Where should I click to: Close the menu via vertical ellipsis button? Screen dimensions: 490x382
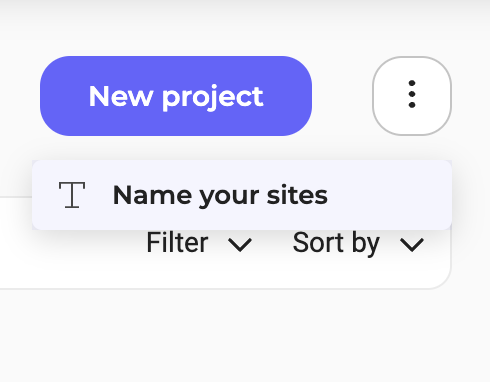(x=412, y=96)
